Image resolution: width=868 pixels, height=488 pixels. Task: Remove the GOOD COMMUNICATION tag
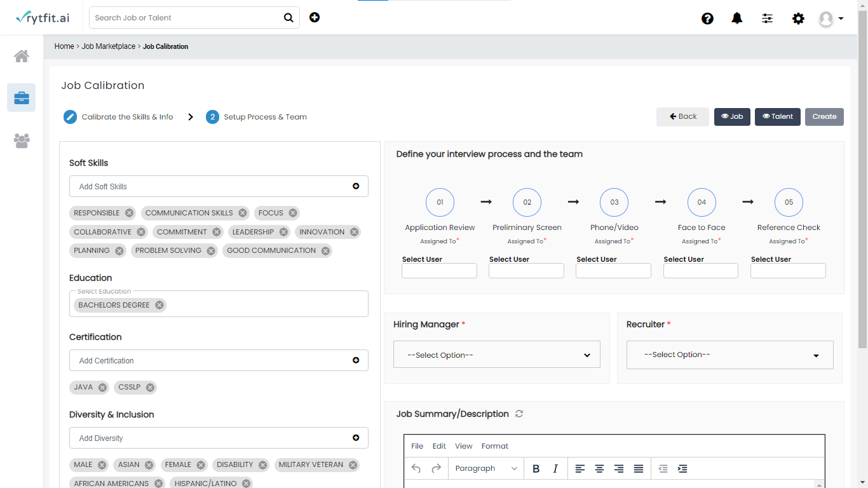[x=325, y=250]
